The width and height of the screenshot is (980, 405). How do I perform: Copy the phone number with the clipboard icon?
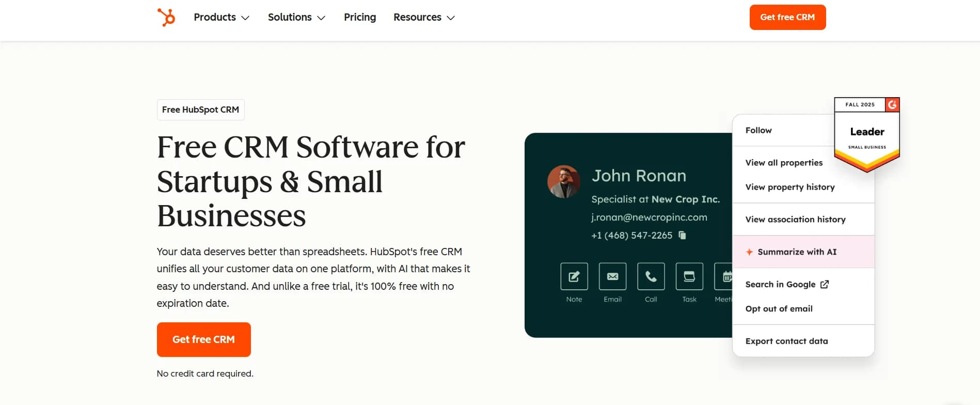(682, 235)
